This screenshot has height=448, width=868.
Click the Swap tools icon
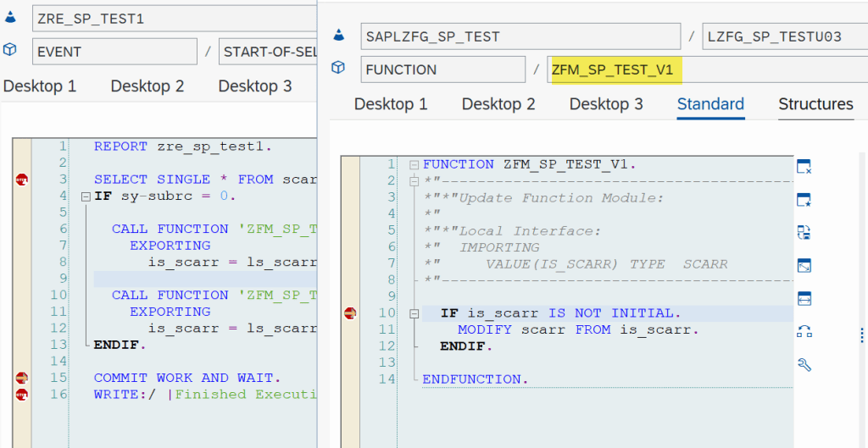pos(804,332)
